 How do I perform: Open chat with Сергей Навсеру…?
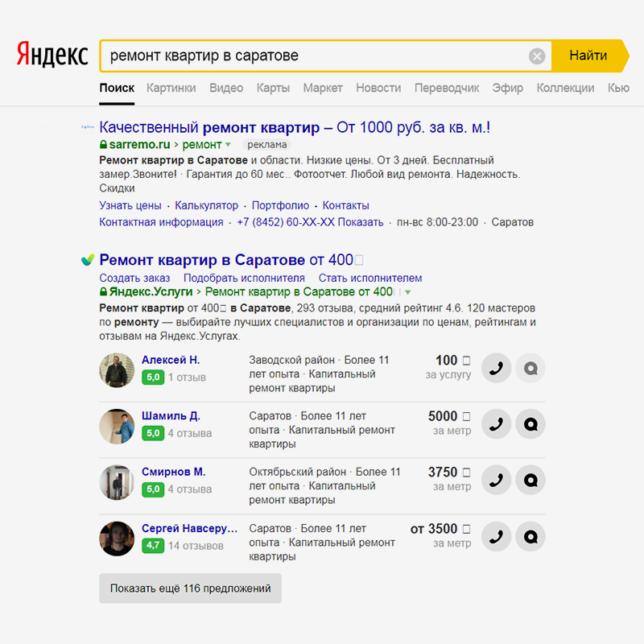[530, 536]
